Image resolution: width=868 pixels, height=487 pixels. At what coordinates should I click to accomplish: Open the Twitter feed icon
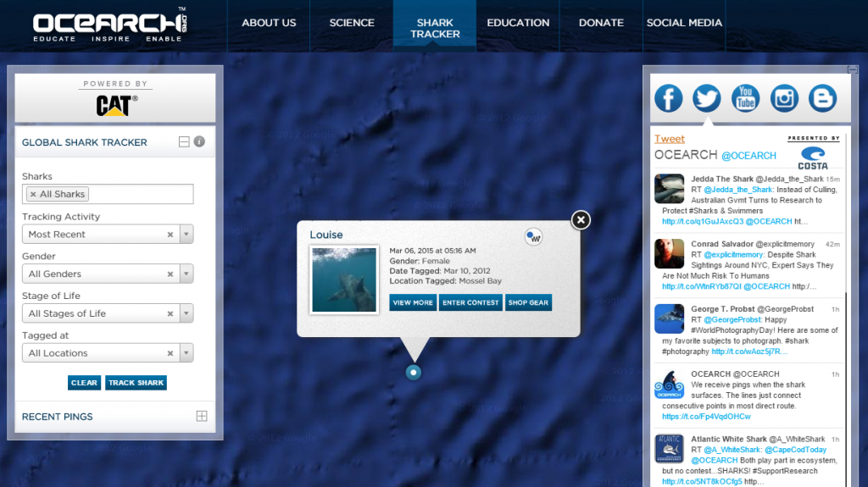pos(707,98)
